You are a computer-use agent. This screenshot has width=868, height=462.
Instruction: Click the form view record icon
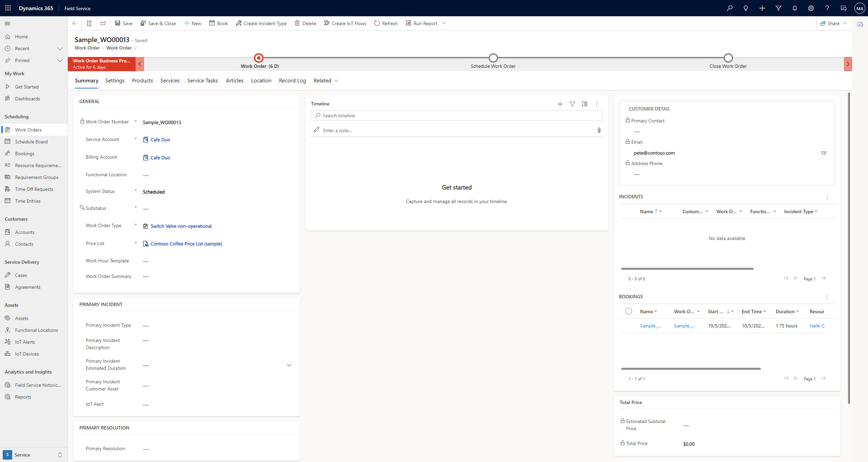tap(89, 23)
